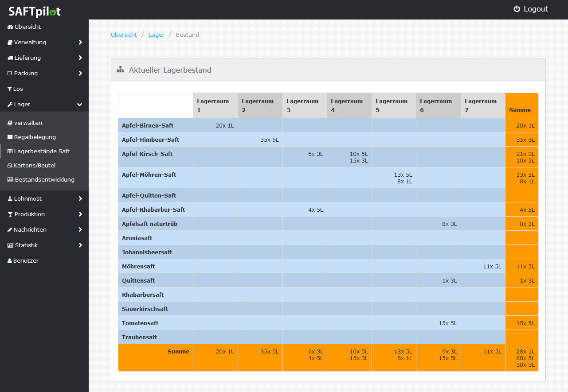Click the Lagerraum 4 column header
Viewport: 568px width, 392px height.
point(349,105)
